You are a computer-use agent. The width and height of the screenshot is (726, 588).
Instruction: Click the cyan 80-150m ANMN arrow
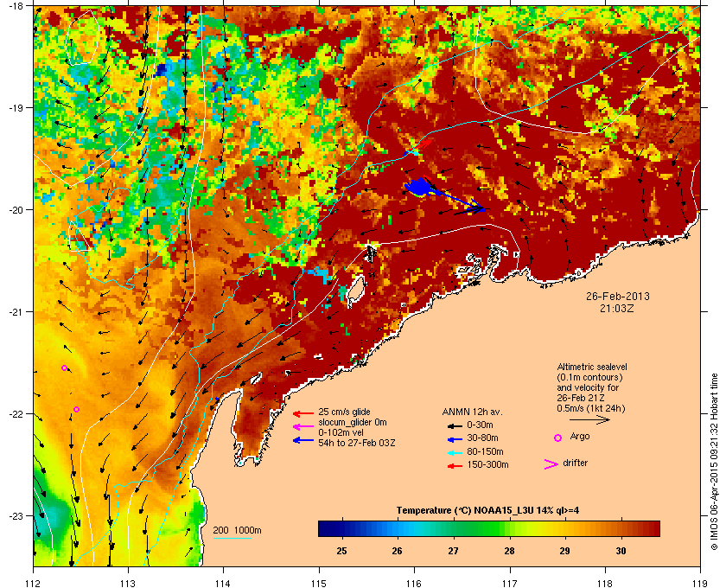(455, 453)
